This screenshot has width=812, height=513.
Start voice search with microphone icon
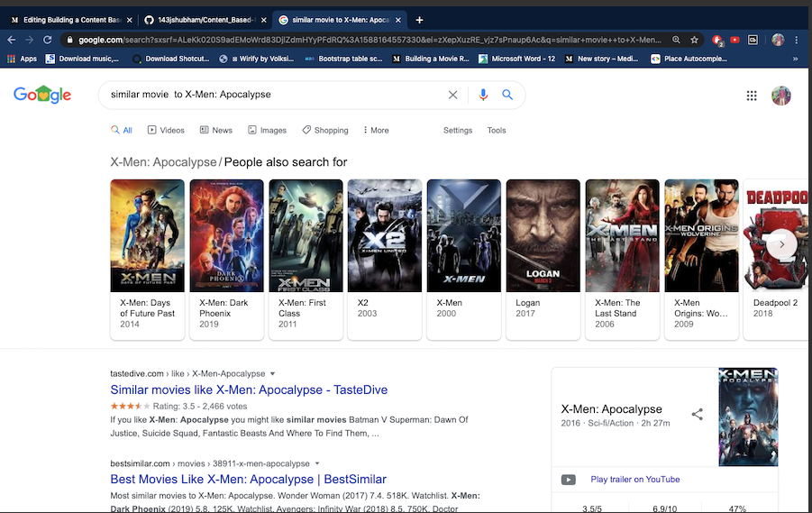click(x=483, y=95)
